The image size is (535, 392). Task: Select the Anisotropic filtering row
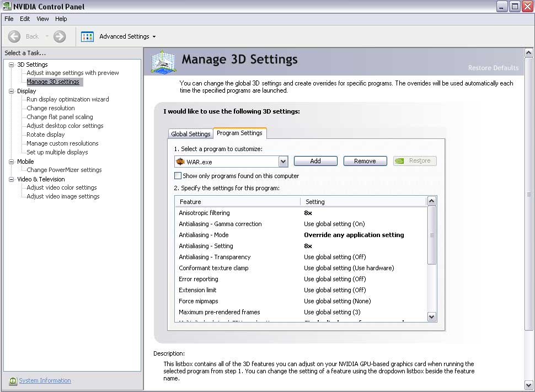click(301, 213)
